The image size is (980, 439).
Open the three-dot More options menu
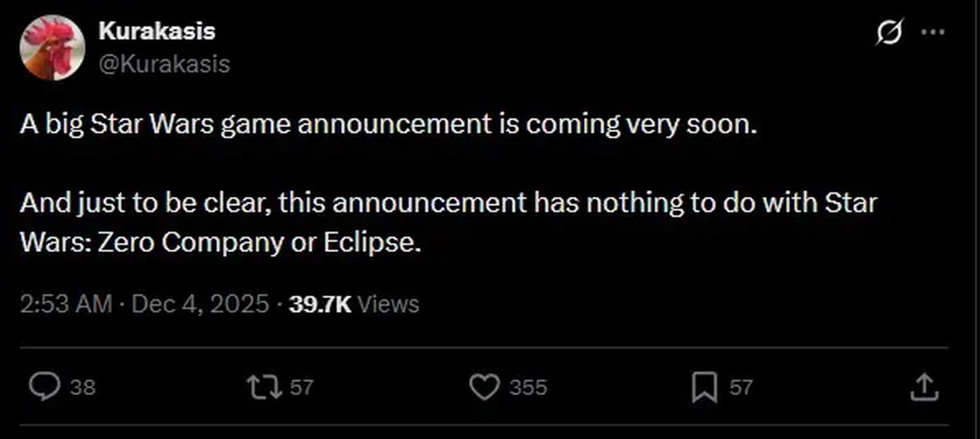click(933, 32)
